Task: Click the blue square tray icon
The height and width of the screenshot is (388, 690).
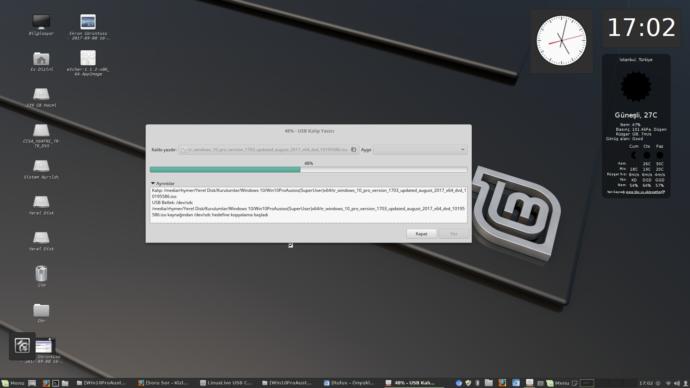Action: 516,383
